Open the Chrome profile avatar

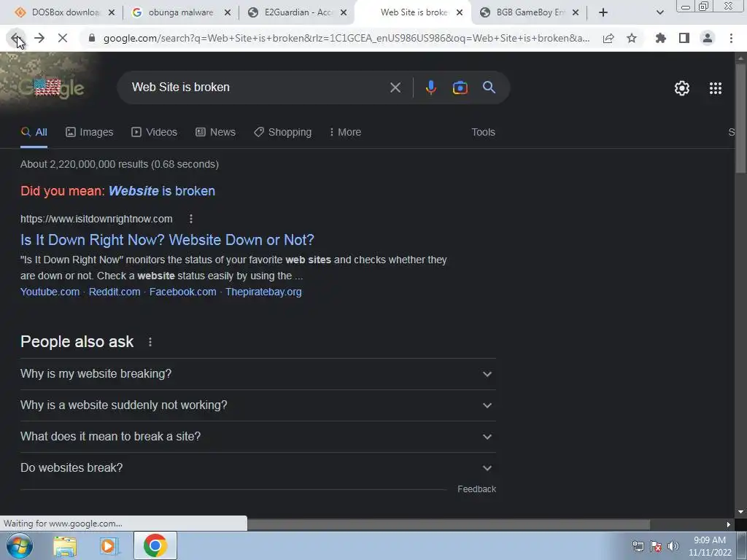(x=708, y=38)
